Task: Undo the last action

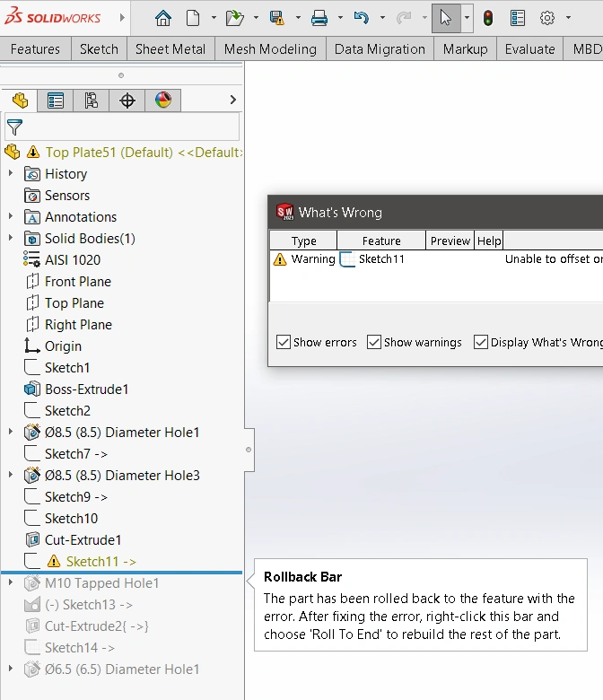Action: coord(361,18)
